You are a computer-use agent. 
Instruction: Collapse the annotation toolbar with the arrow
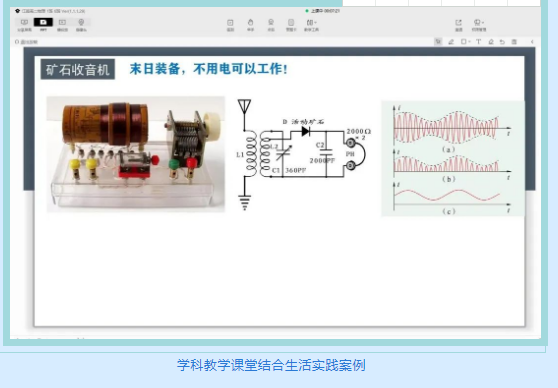pyautogui.click(x=532, y=42)
